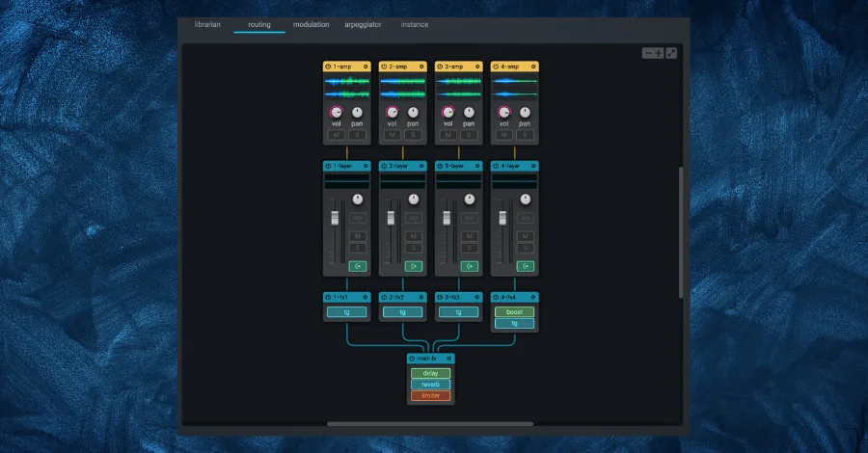
Task: Open settings gear on 4·fx4 module
Action: pyautogui.click(x=533, y=297)
